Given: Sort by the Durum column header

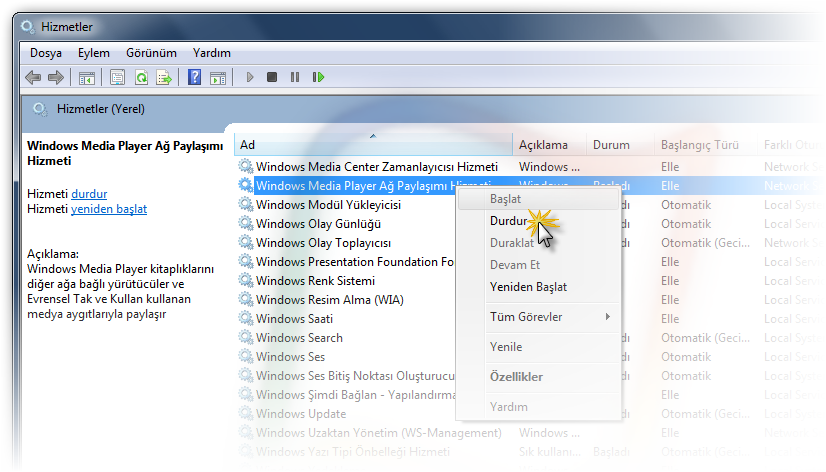Looking at the screenshot, I should coord(620,145).
